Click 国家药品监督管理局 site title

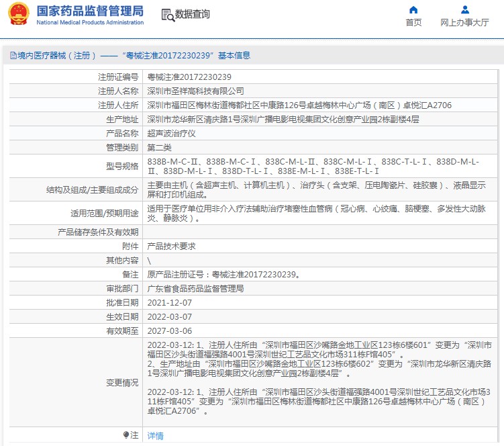click(90, 11)
